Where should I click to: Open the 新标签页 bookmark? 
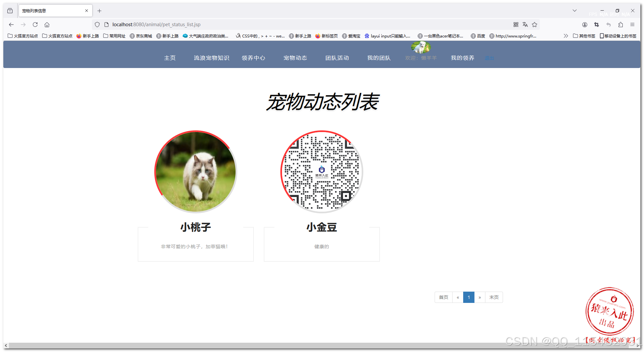[326, 36]
